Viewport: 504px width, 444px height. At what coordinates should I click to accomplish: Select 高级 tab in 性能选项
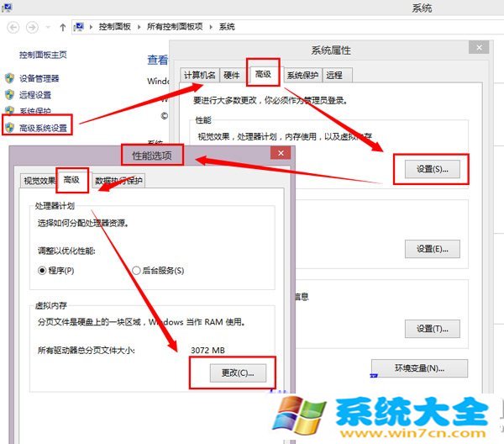[71, 179]
